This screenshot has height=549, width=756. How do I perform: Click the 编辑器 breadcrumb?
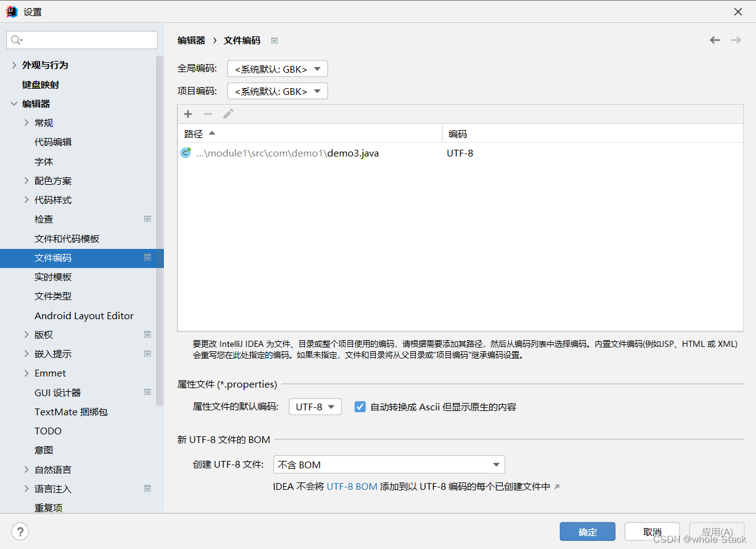pos(191,40)
